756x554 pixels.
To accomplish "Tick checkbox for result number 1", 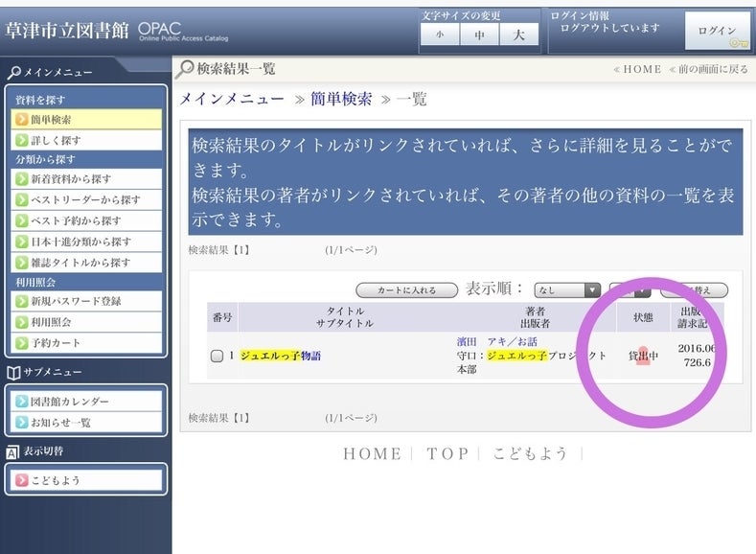I will pyautogui.click(x=217, y=357).
